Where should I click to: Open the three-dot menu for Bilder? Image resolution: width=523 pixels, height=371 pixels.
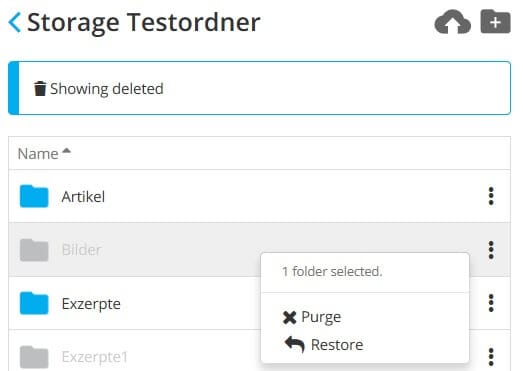click(491, 250)
